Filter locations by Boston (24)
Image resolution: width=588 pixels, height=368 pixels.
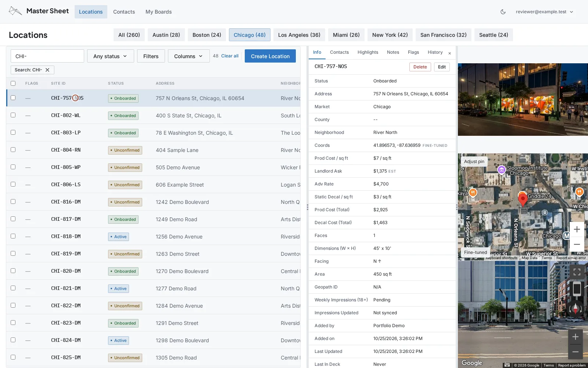point(207,35)
